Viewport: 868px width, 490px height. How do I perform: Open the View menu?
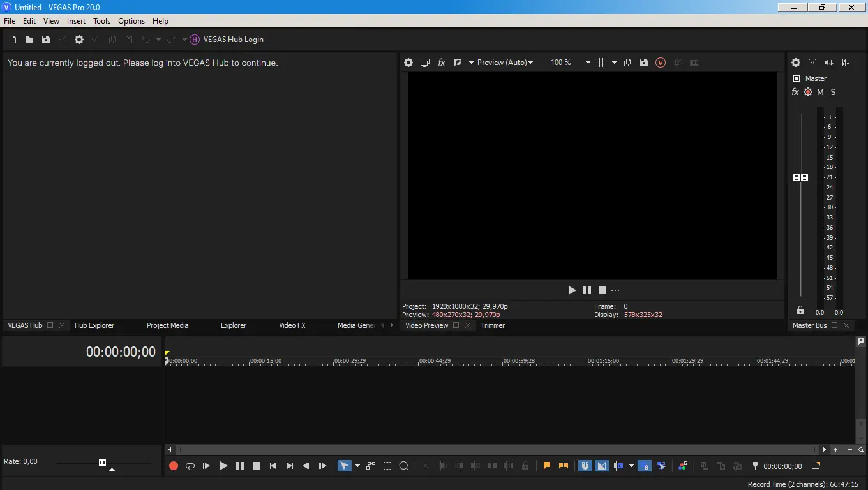tap(52, 21)
